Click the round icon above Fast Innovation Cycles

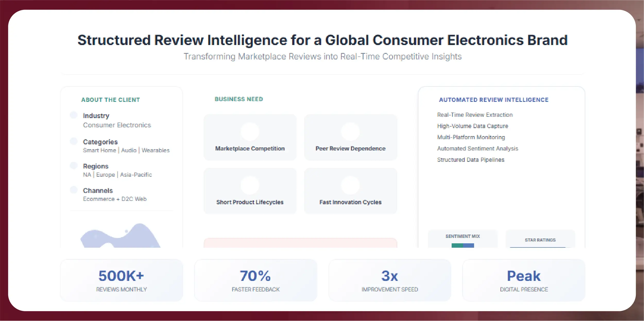[x=350, y=185]
